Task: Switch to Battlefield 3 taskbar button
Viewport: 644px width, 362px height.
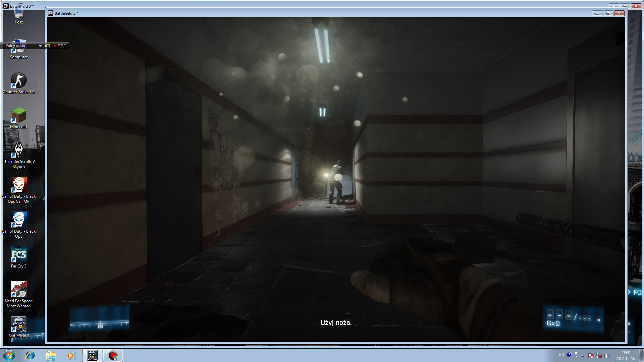Action: click(92, 355)
